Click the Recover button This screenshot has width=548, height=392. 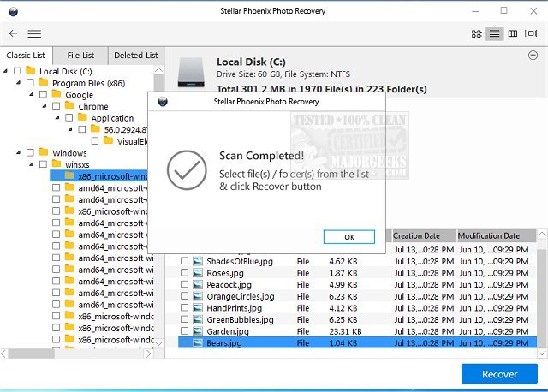tap(499, 374)
